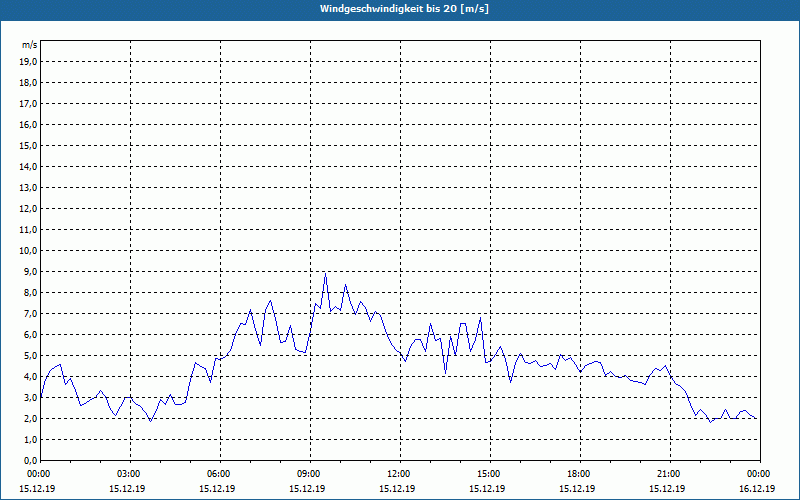This screenshot has height=500, width=800.
Task: Click the 19,0 y-axis label
Action: point(28,62)
